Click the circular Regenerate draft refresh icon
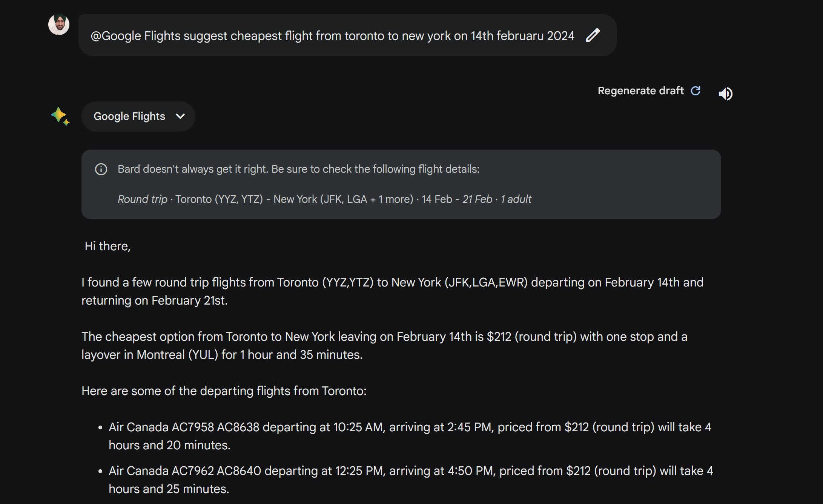This screenshot has height=504, width=823. (x=696, y=91)
